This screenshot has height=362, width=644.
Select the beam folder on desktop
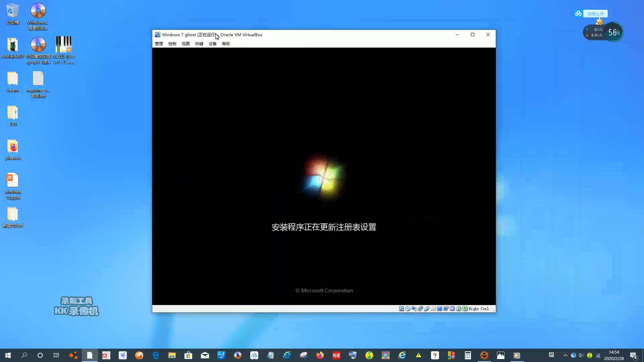point(13,81)
